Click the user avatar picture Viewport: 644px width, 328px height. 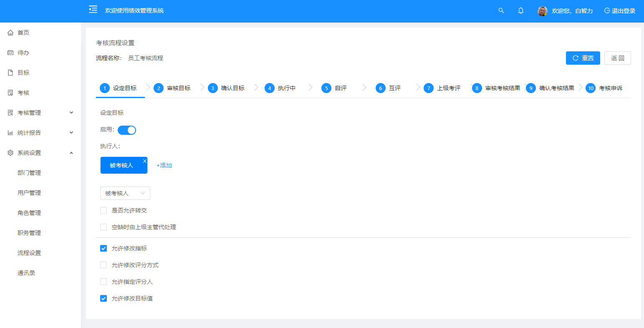coord(542,11)
